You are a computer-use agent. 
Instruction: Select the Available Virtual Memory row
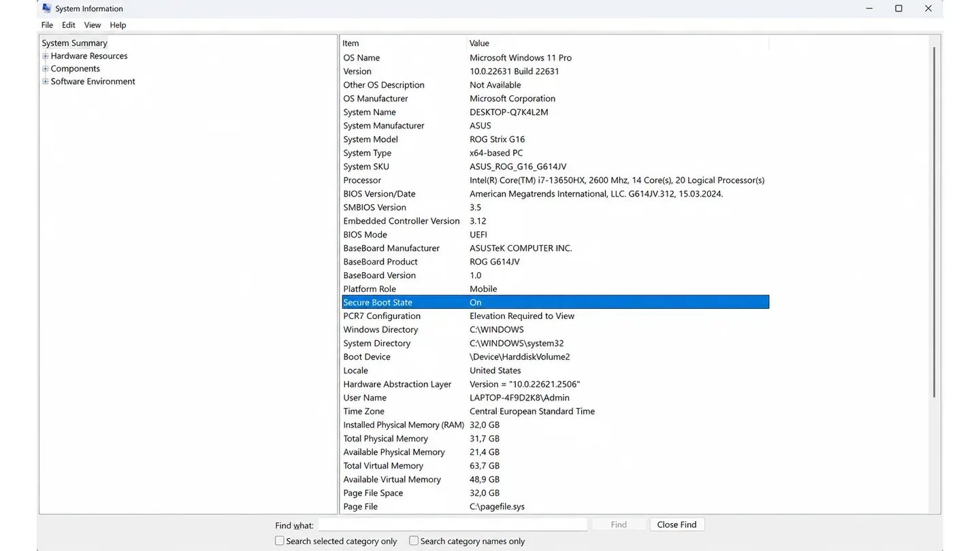point(555,480)
